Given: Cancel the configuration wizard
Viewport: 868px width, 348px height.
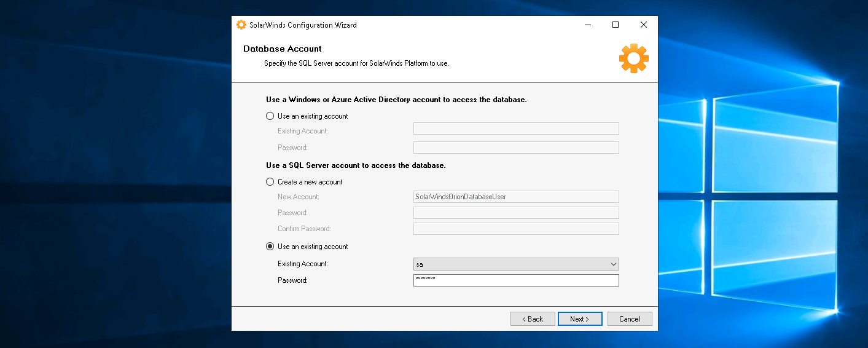Looking at the screenshot, I should 629,319.
